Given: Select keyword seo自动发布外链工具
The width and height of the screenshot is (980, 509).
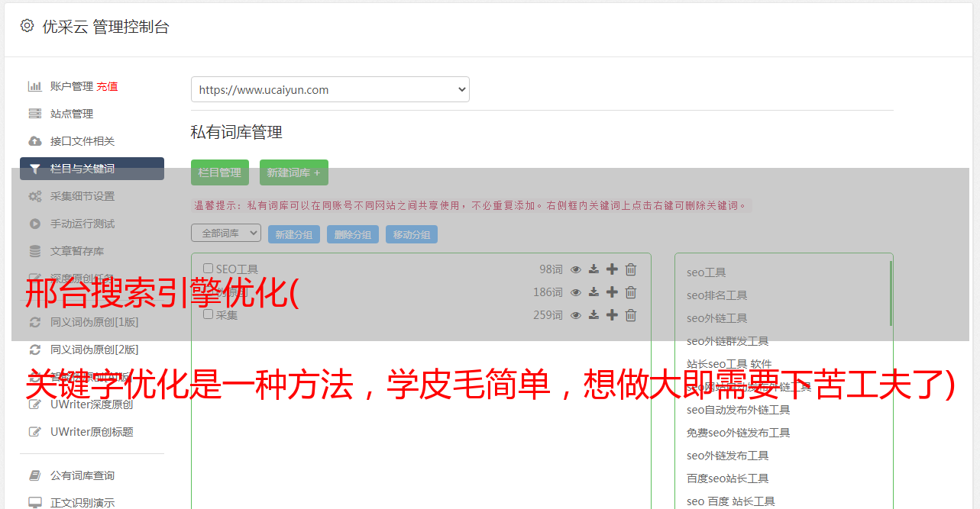Looking at the screenshot, I should pos(739,410).
